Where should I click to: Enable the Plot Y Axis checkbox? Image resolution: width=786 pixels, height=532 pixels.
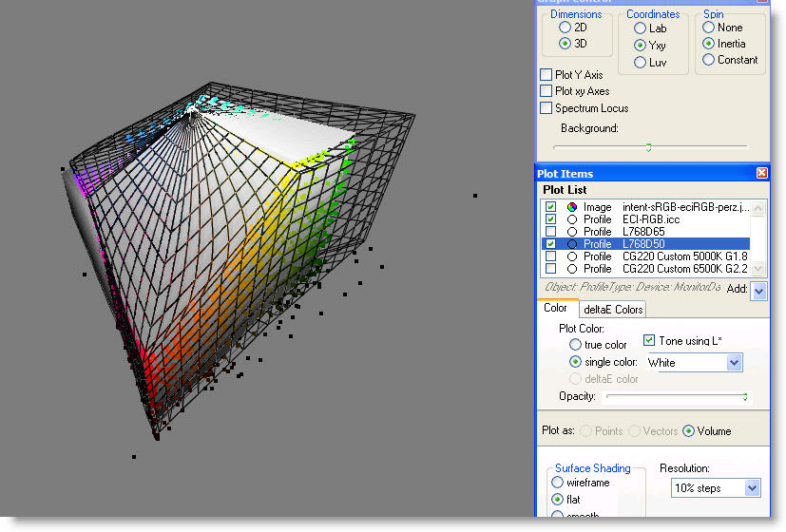tap(546, 75)
